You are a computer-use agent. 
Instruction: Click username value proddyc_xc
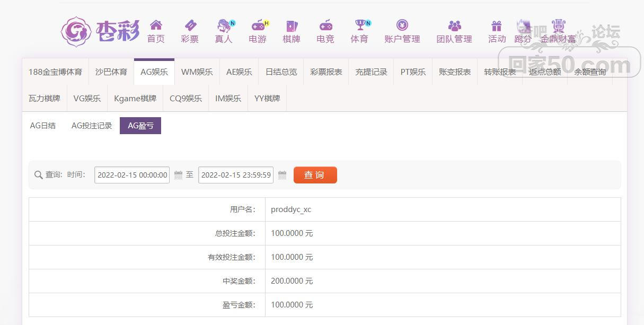(291, 209)
